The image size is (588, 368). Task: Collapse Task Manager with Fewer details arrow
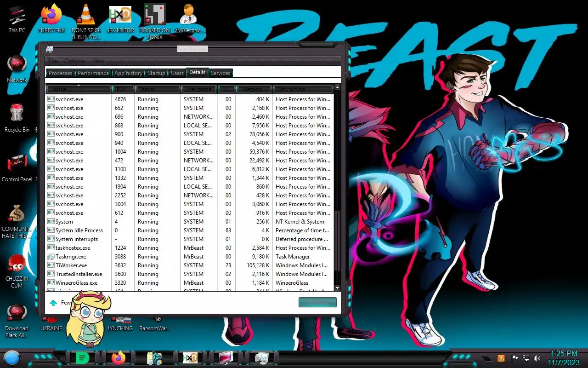53,303
